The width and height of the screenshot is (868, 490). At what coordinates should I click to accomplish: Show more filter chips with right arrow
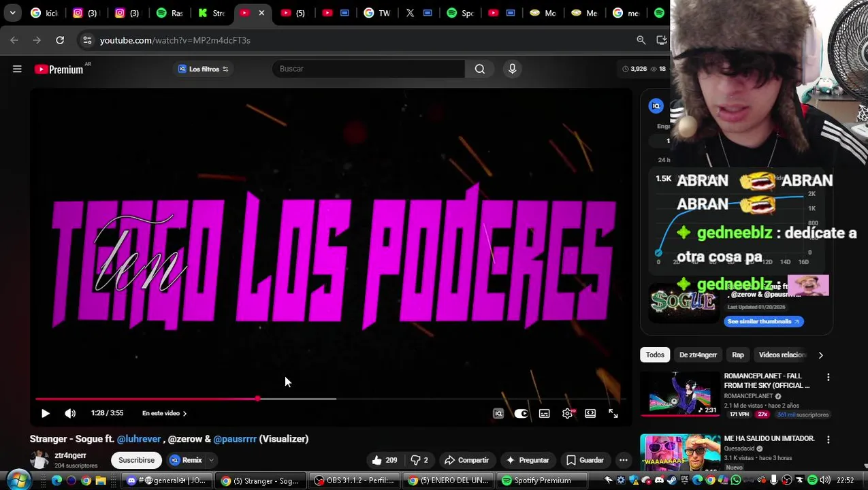click(820, 355)
